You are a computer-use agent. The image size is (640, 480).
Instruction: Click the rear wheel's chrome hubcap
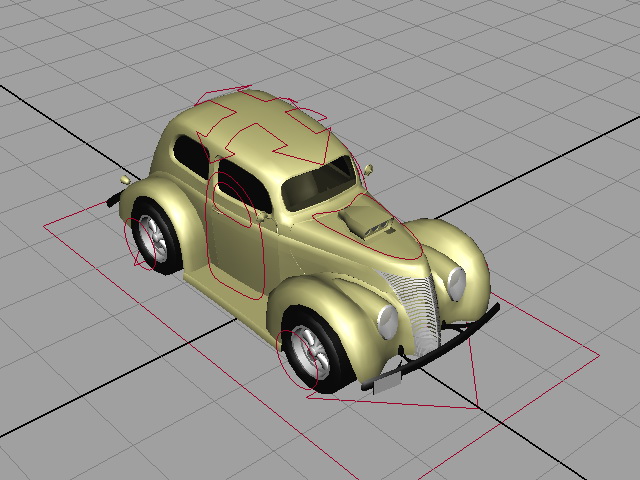point(153,238)
